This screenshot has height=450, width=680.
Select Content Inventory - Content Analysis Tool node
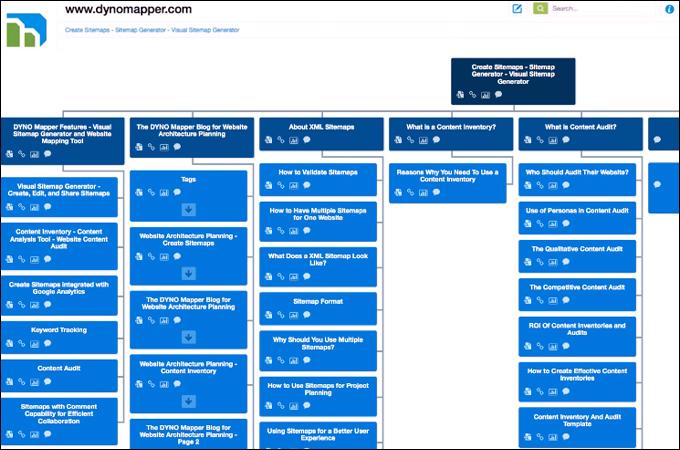point(59,246)
